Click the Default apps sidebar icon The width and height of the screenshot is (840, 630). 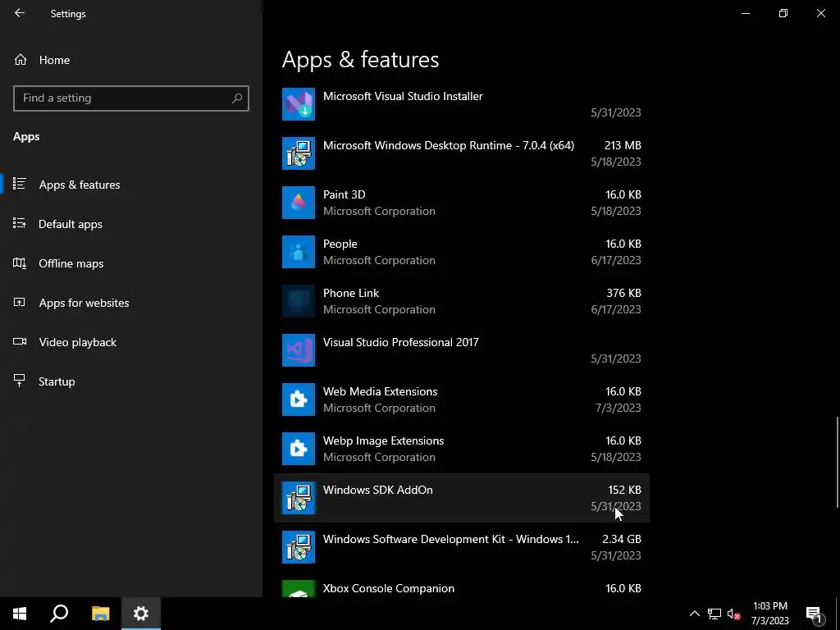pos(20,223)
